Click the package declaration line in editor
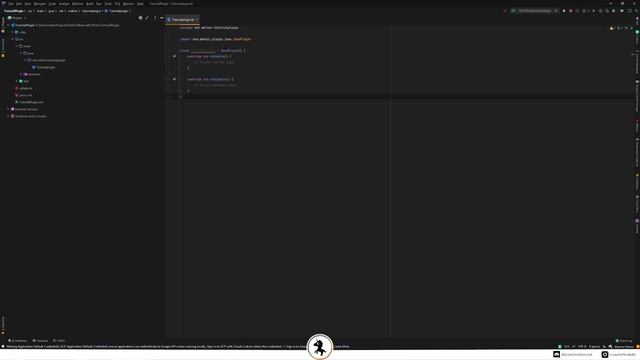 (209, 28)
